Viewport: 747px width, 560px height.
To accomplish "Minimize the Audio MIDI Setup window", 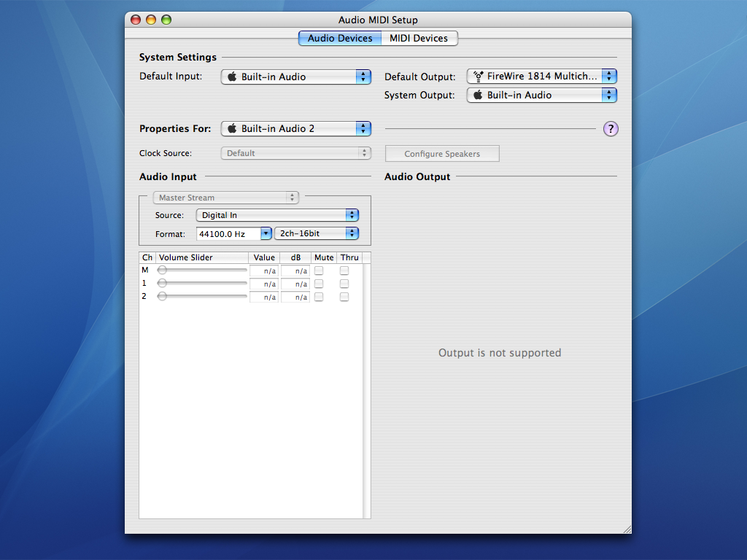I will click(x=151, y=20).
